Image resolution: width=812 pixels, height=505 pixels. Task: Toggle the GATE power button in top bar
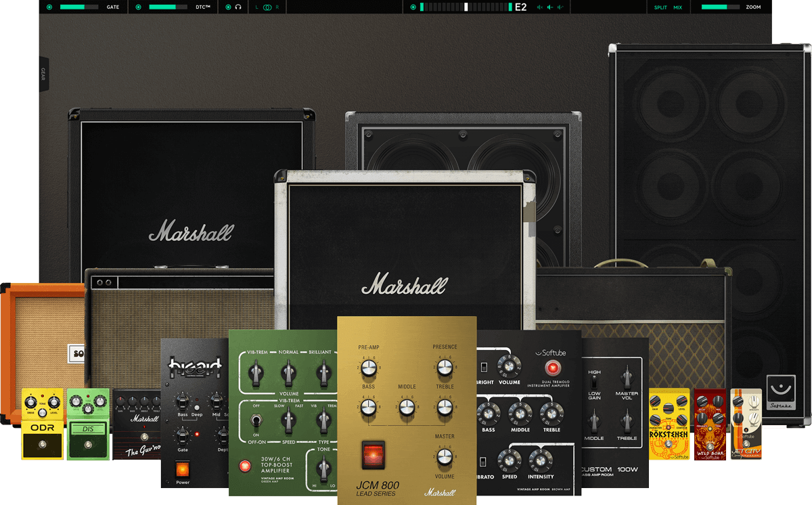tap(49, 7)
